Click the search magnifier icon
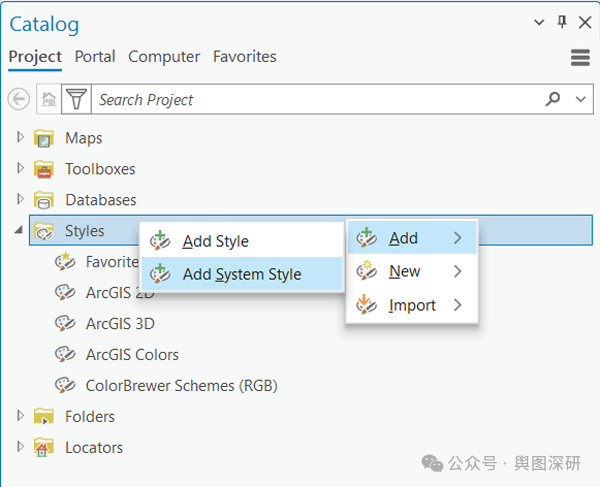The width and height of the screenshot is (600, 487). (x=553, y=99)
